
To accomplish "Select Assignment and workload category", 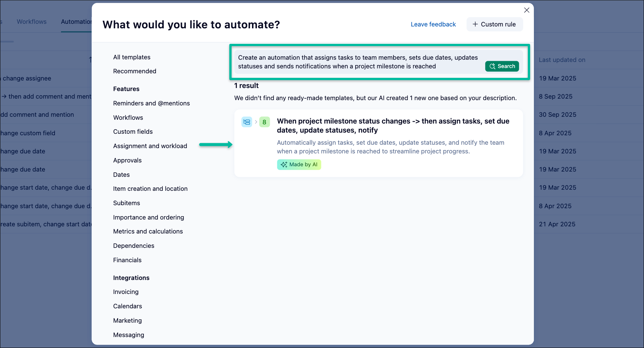I will [150, 146].
